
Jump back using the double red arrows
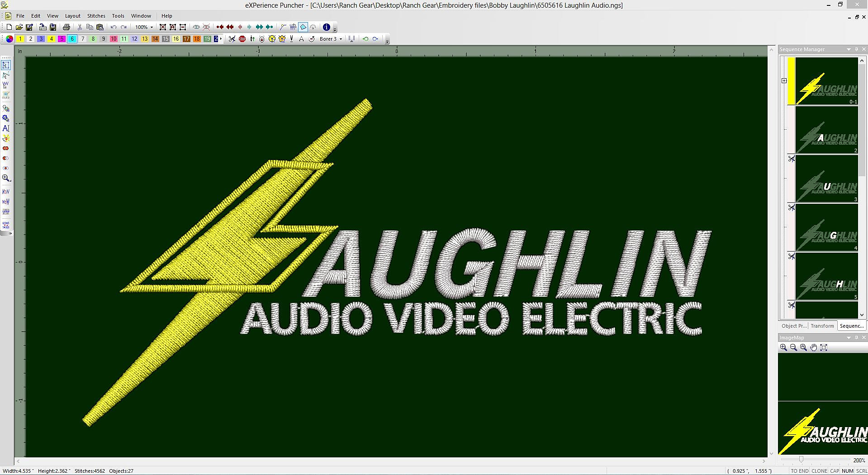[x=230, y=27]
